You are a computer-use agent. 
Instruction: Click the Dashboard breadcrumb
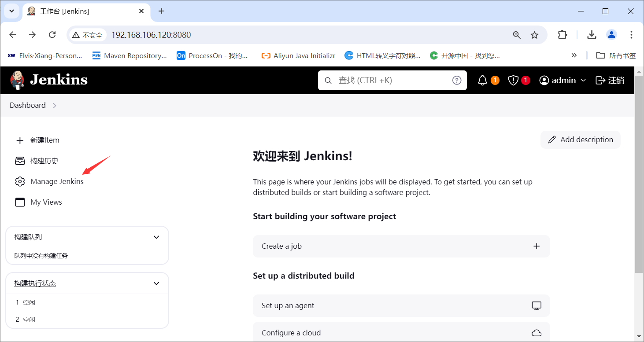click(x=28, y=105)
